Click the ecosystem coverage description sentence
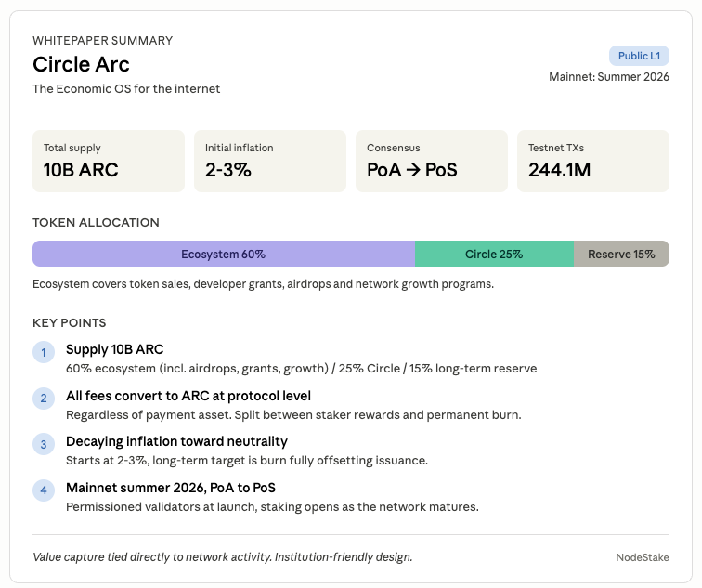Screen dimensions: 702x588 coord(264,284)
